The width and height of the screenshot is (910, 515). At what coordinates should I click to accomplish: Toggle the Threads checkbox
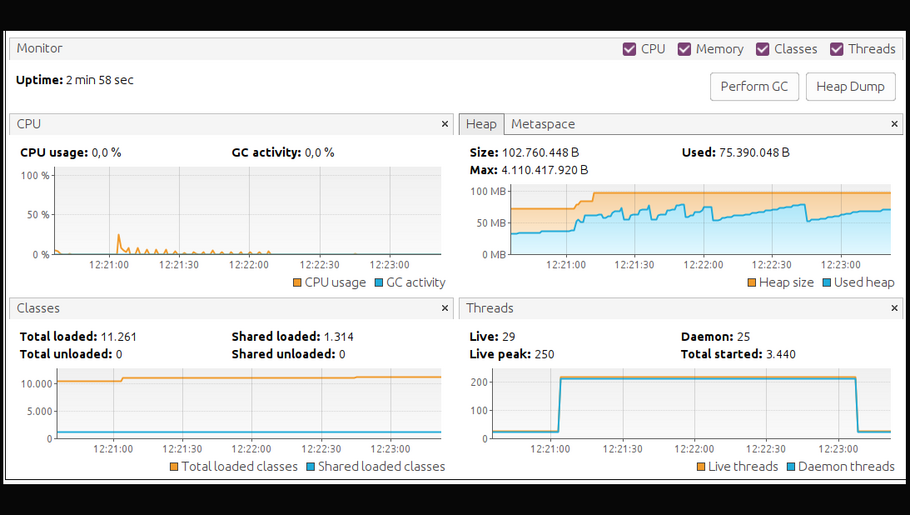pyautogui.click(x=836, y=49)
